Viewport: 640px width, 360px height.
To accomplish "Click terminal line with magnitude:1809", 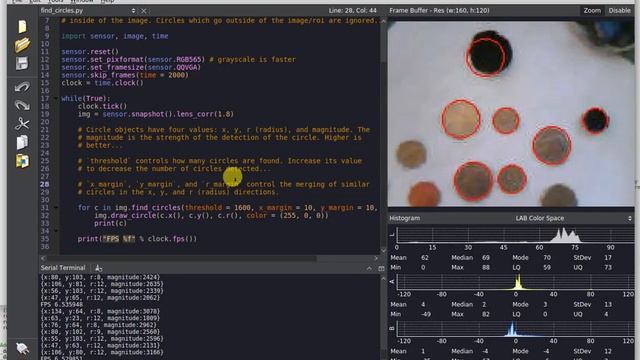I will pos(100,318).
